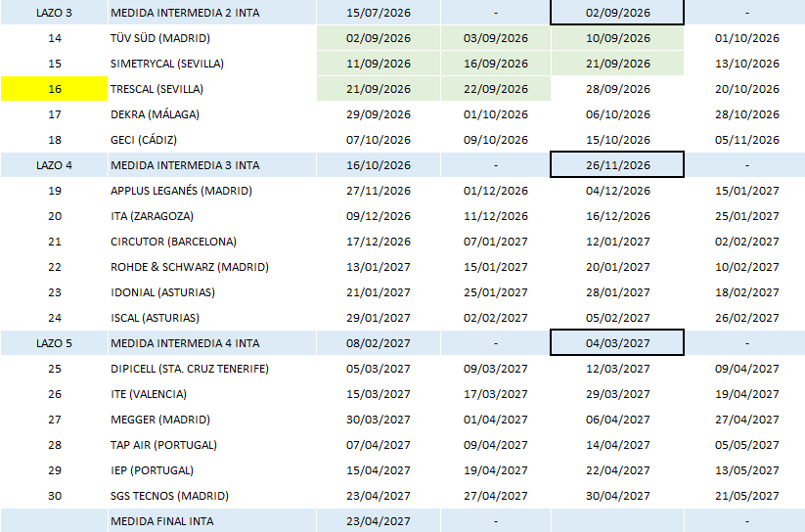Select the MEDIDA FINAL INTA cell

click(212, 520)
